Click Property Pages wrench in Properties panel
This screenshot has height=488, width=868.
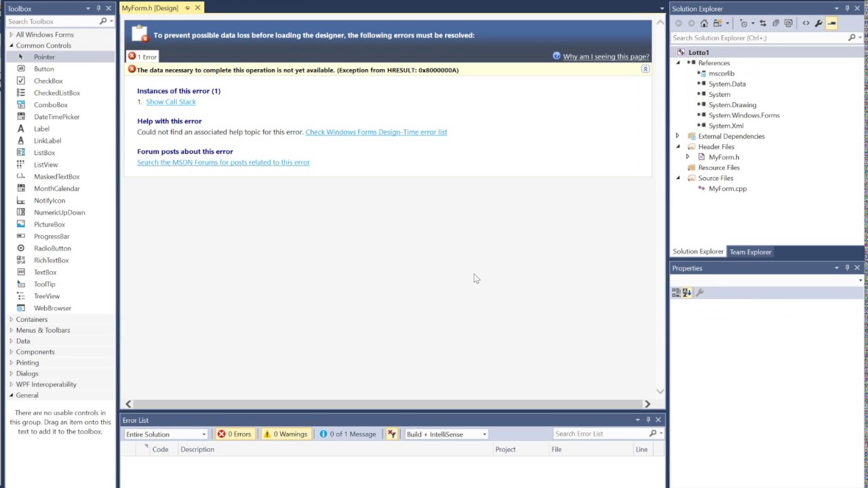(700, 292)
